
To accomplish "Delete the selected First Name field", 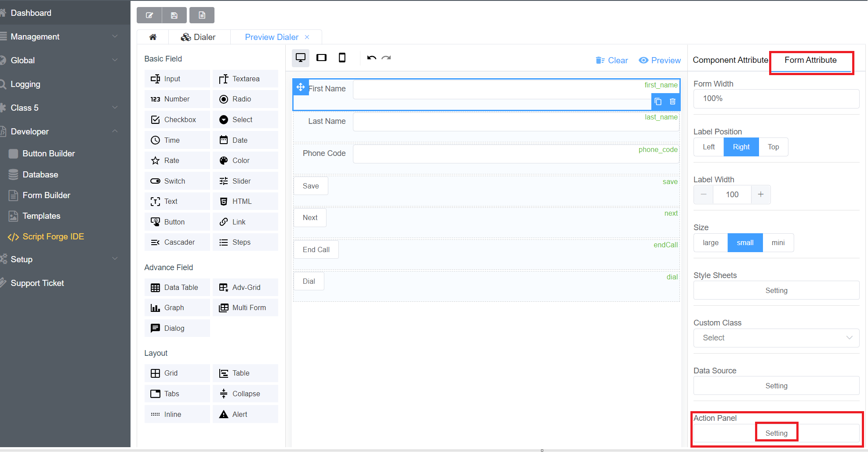I will tap(672, 101).
